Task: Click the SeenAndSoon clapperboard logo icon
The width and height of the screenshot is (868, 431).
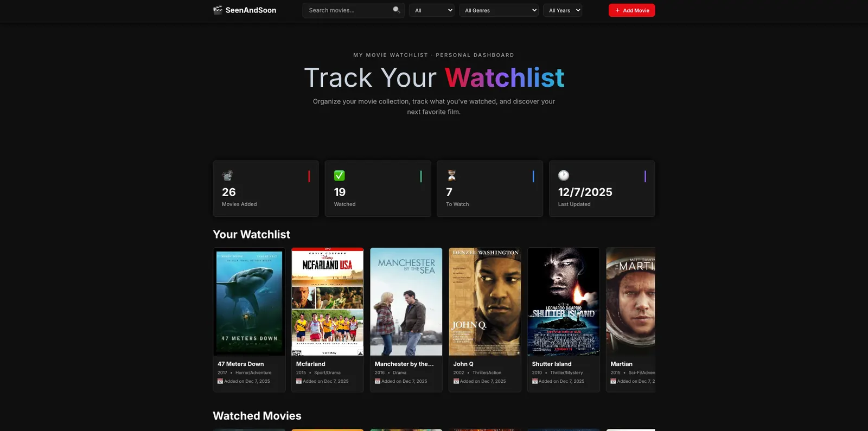Action: click(218, 10)
